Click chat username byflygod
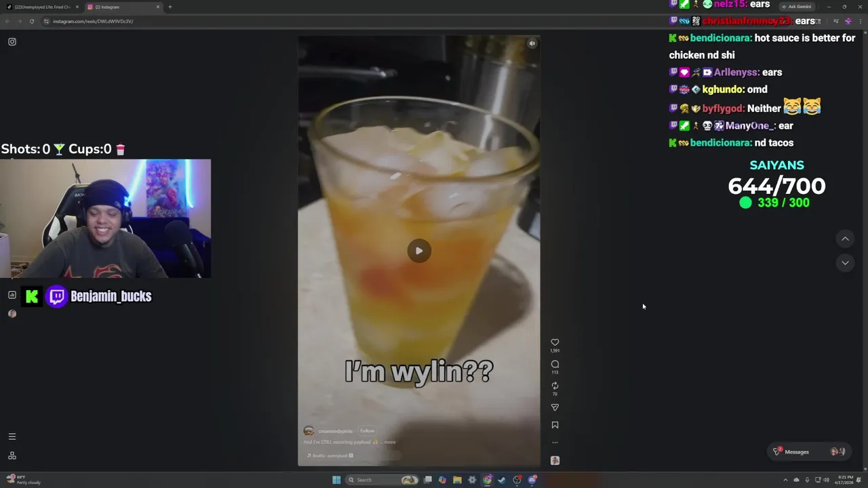 click(723, 108)
